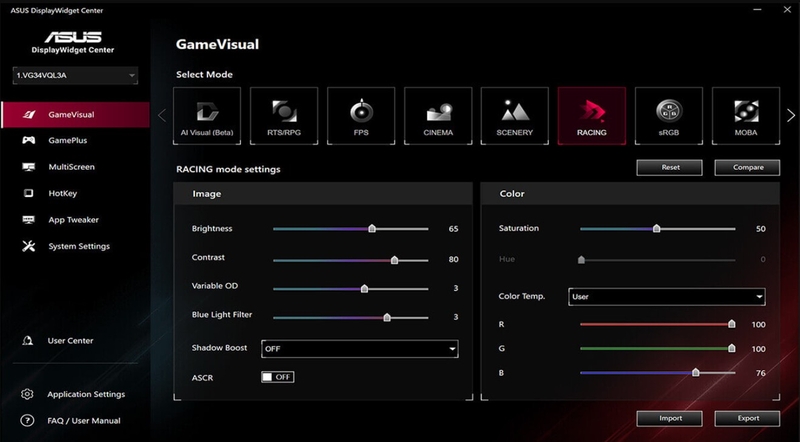Click the Image panel header
The height and width of the screenshot is (442, 800).
(323, 194)
